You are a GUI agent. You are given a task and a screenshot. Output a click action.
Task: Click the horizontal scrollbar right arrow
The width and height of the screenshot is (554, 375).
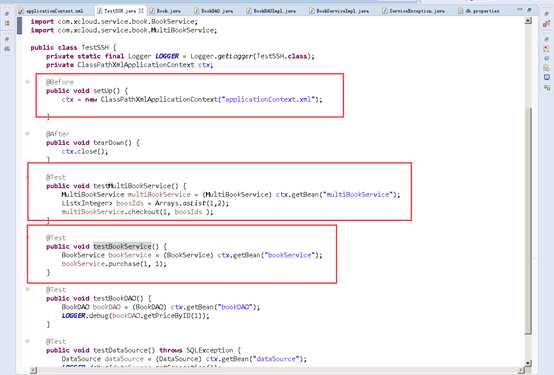tap(521, 371)
